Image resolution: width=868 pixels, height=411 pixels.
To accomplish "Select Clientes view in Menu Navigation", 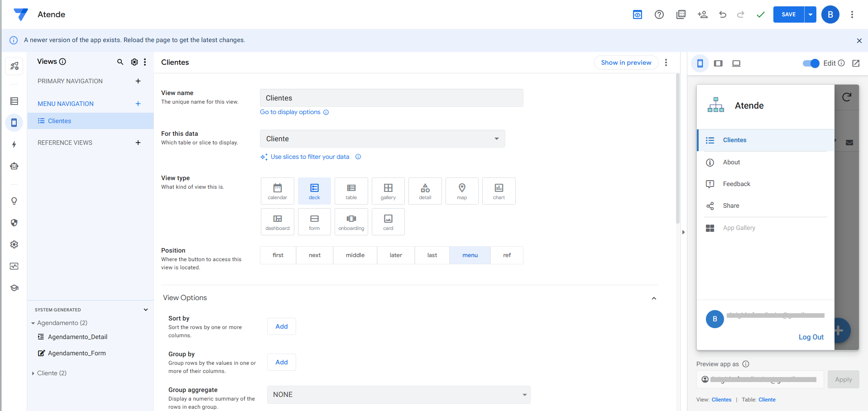I will click(x=59, y=121).
